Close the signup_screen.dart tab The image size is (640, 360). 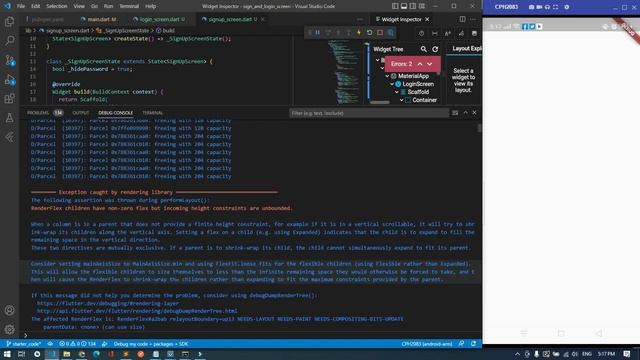263,19
